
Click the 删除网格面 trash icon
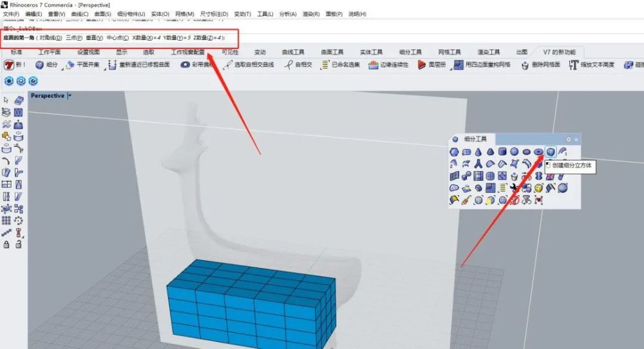524,65
